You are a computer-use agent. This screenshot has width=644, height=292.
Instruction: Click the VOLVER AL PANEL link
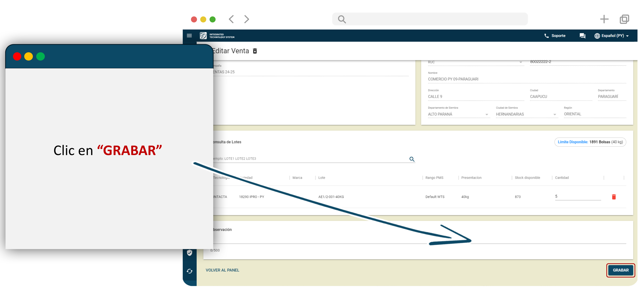[x=222, y=270]
